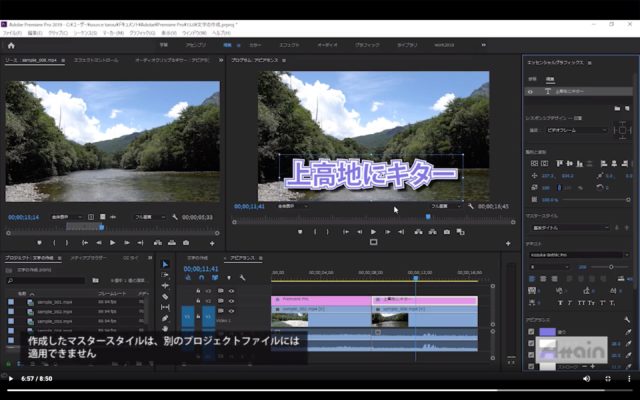Viewport: 640px width, 400px height.
Task: Toggle V2 track output eye
Action: pos(231,301)
